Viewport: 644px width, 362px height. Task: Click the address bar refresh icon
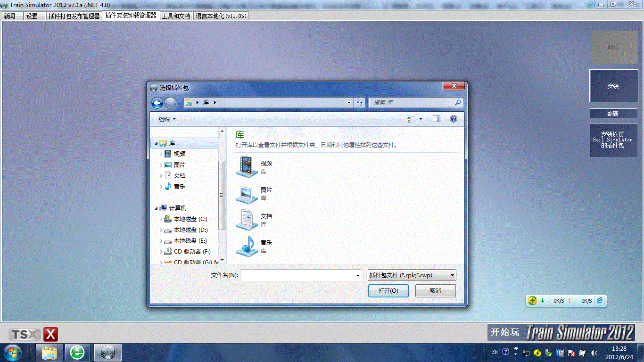360,103
